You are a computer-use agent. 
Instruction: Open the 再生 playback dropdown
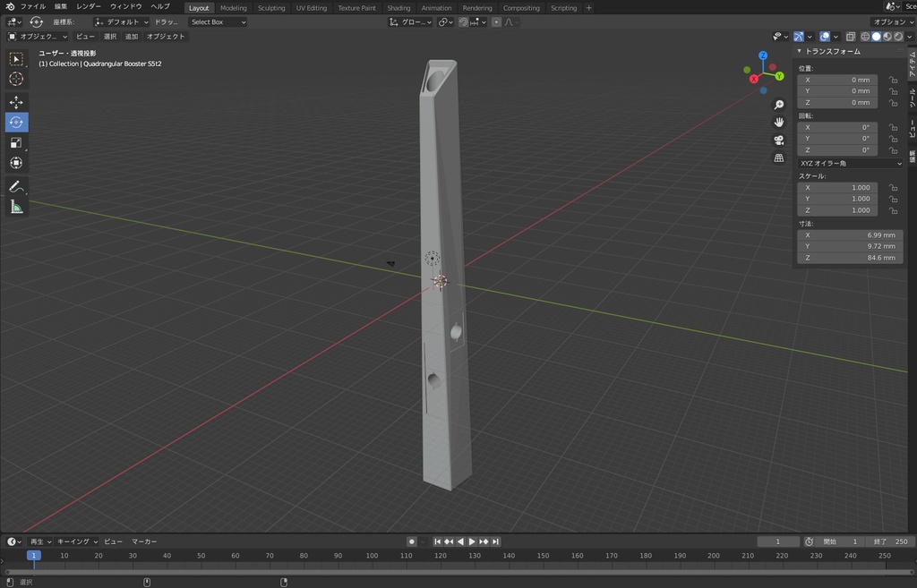coord(40,541)
